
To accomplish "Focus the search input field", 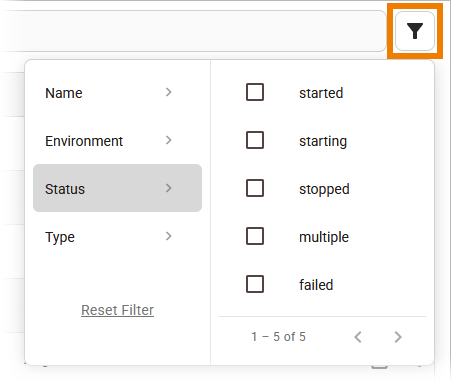I will [193, 31].
